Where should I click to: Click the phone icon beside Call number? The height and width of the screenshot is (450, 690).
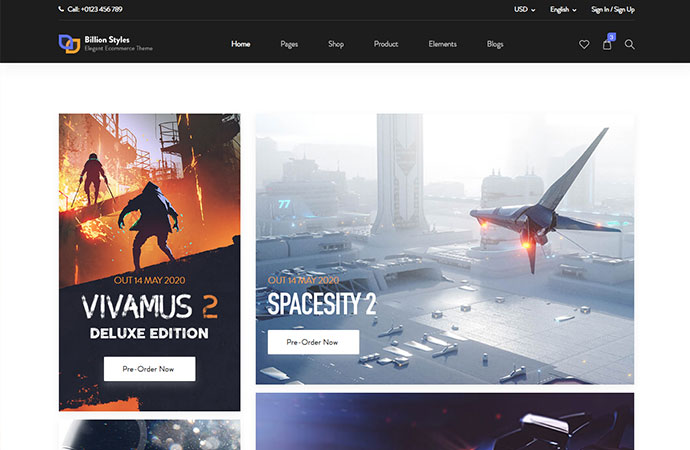(61, 9)
